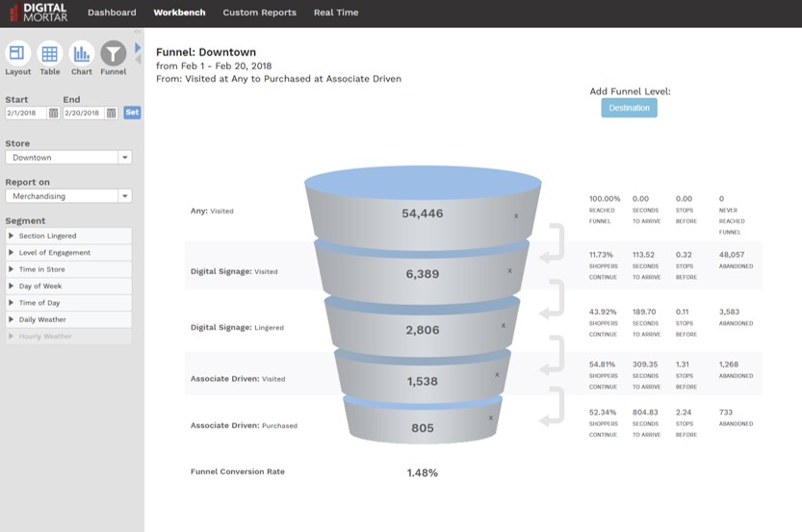Open the Store dropdown showing Downtown
The width and height of the screenshot is (802, 532).
point(68,158)
